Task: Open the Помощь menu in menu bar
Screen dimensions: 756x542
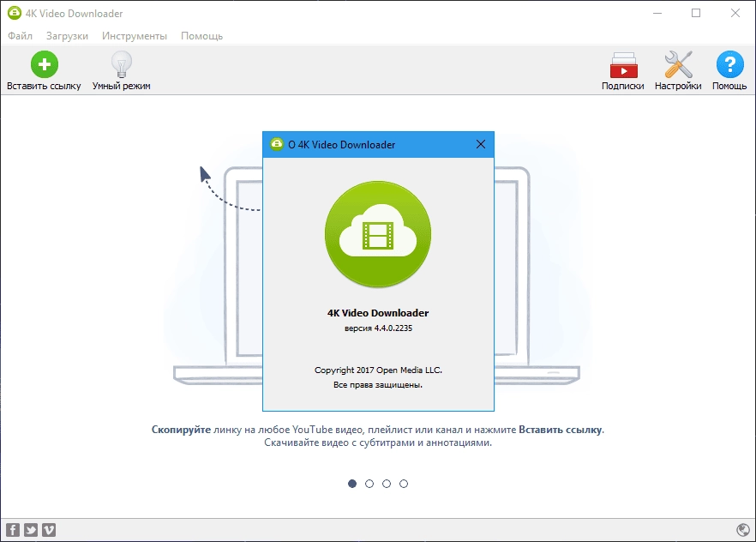Action: tap(201, 36)
